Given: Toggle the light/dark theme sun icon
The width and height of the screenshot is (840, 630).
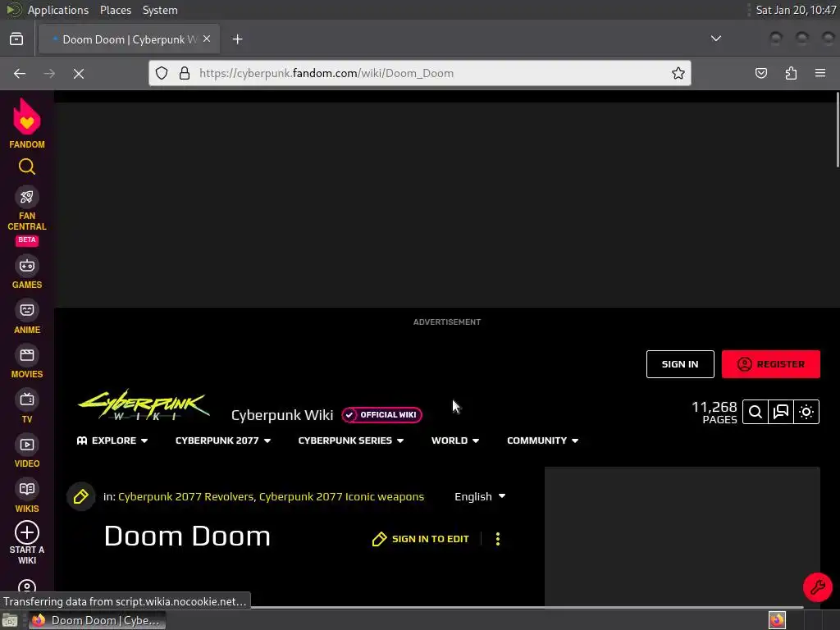Looking at the screenshot, I should pyautogui.click(x=806, y=412).
